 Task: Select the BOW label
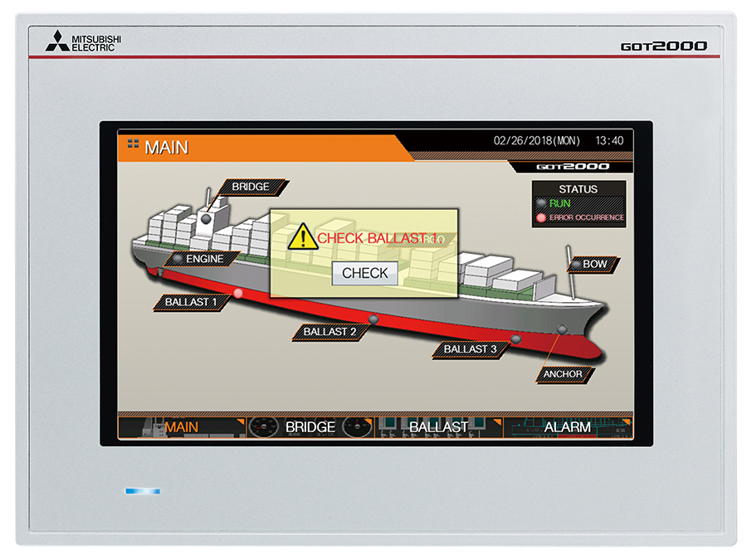[594, 264]
